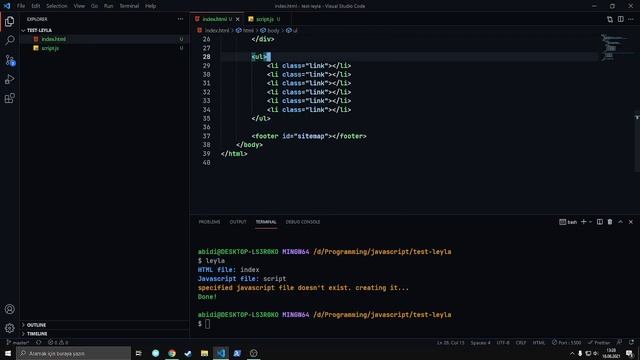The width and height of the screenshot is (640, 360).
Task: Click the Prettier status bar item
Action: click(x=599, y=342)
